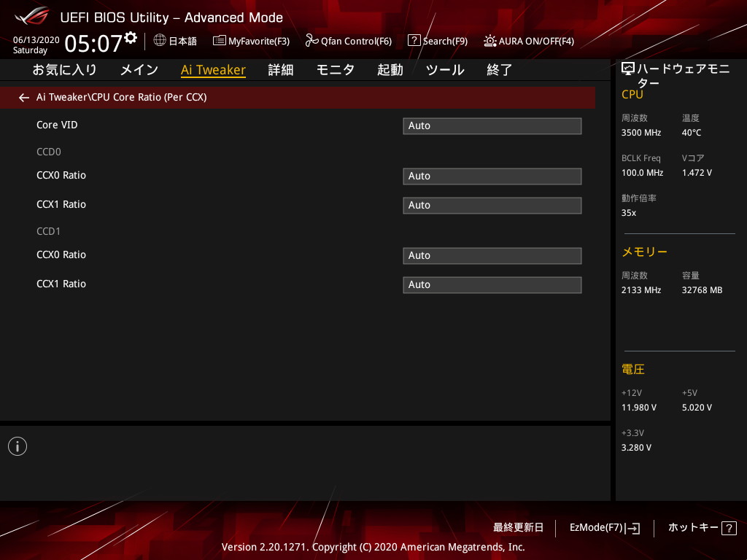Image resolution: width=747 pixels, height=560 pixels.
Task: Click the 32768 MB memory capacity value
Action: (703, 290)
